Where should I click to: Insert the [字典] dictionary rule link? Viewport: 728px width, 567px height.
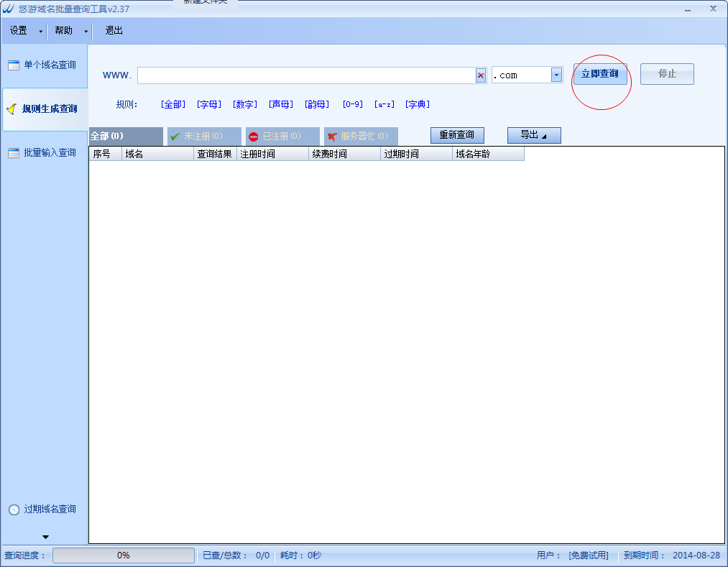tap(418, 104)
